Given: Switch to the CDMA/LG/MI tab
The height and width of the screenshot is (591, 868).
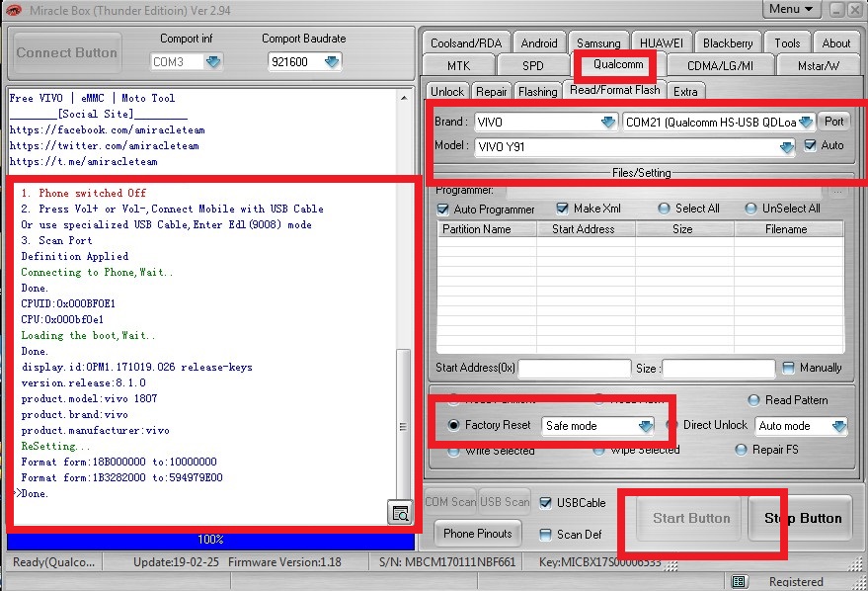Looking at the screenshot, I should [x=720, y=66].
